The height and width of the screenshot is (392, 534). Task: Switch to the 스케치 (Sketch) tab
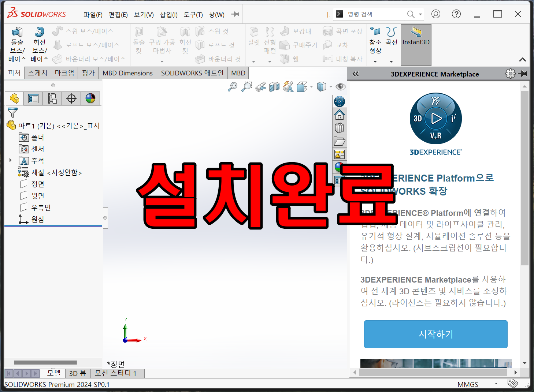(38, 73)
